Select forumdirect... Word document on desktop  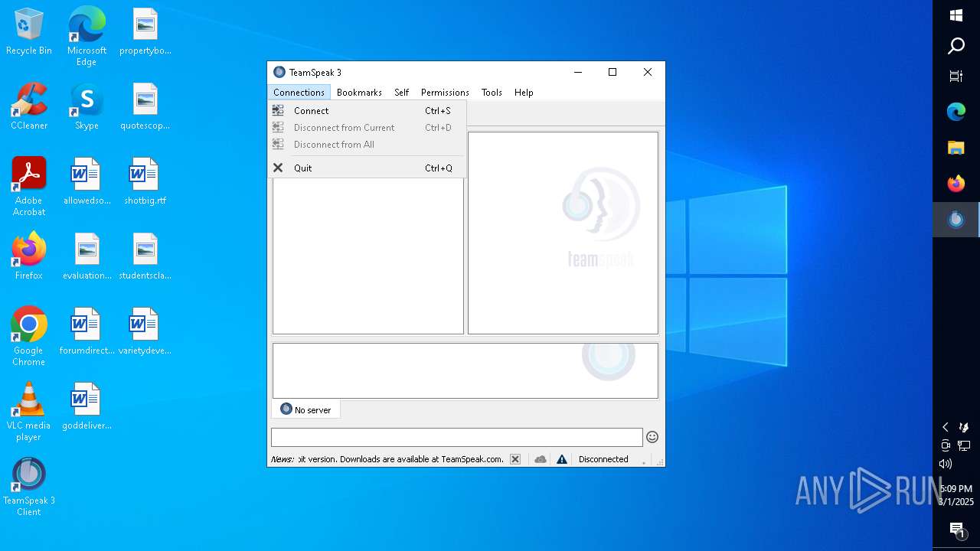pyautogui.click(x=87, y=331)
